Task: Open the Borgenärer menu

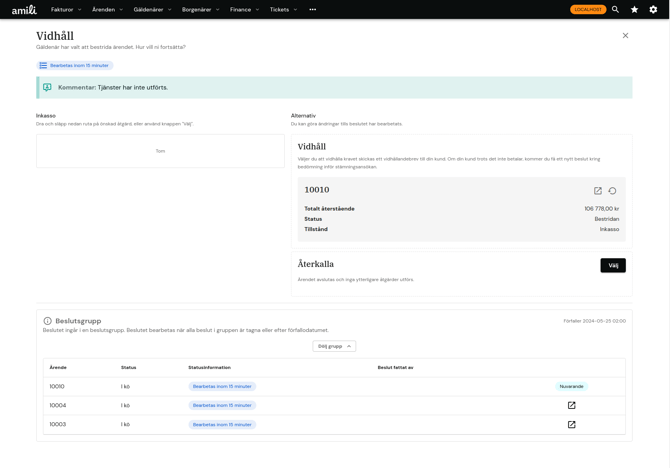Action: click(x=200, y=9)
